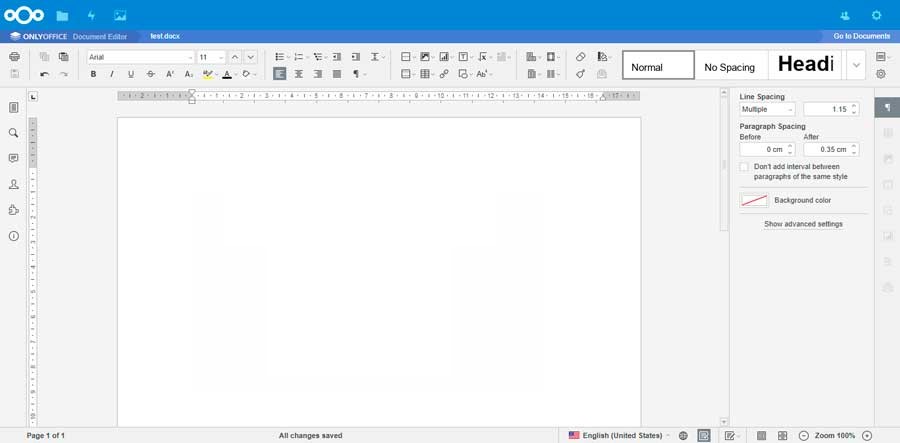The height and width of the screenshot is (443, 900).
Task: Toggle Bold formatting
Action: coord(93,74)
